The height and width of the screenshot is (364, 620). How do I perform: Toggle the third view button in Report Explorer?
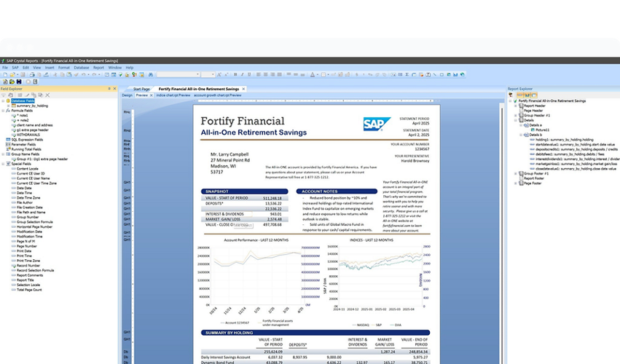(534, 95)
